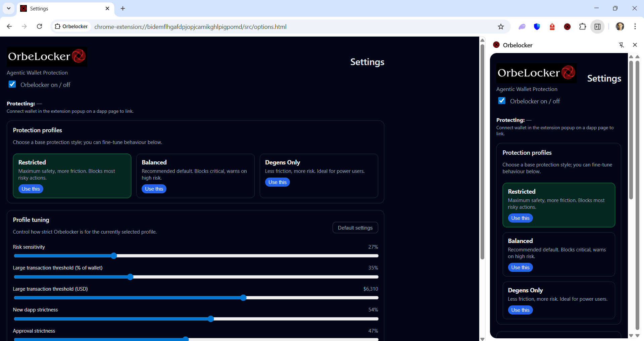Viewport: 644px width, 341px height.
Task: Click the Agentic Wallet Protection tagline on main page
Action: (x=37, y=73)
